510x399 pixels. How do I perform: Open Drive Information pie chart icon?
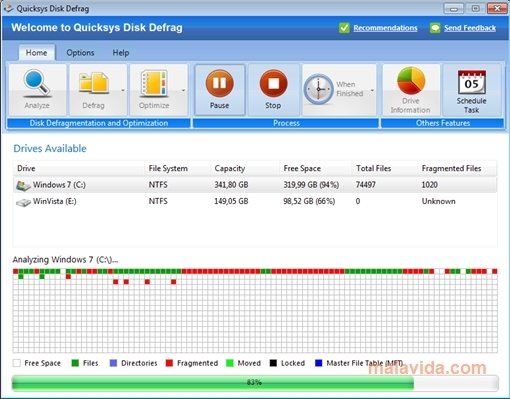click(411, 81)
